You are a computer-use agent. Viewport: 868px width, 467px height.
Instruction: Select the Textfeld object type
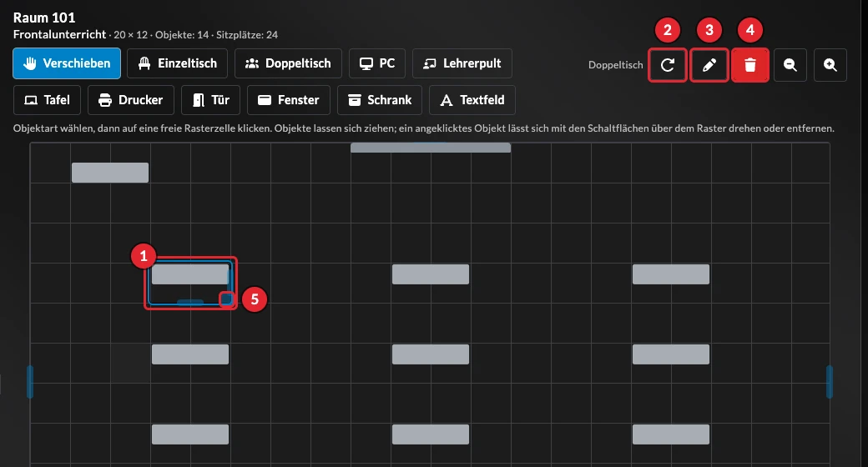[472, 99]
